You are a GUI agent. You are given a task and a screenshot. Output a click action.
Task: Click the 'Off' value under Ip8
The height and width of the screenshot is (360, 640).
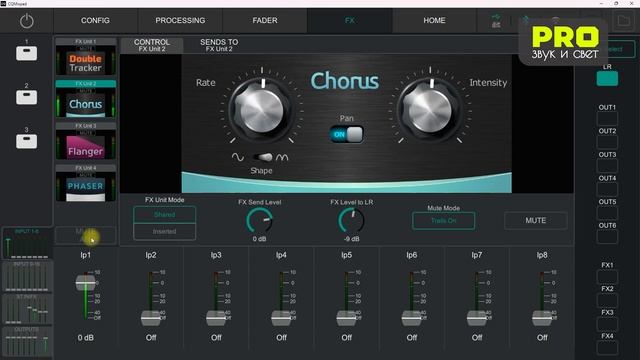tap(542, 338)
